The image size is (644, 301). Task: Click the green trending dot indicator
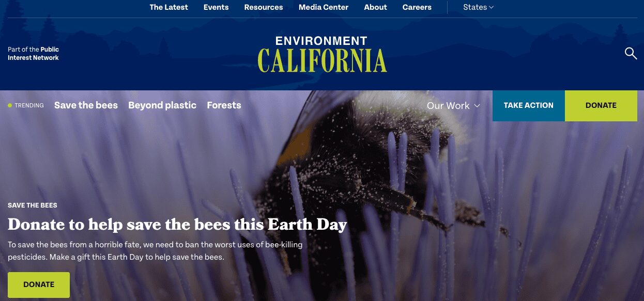coord(10,105)
